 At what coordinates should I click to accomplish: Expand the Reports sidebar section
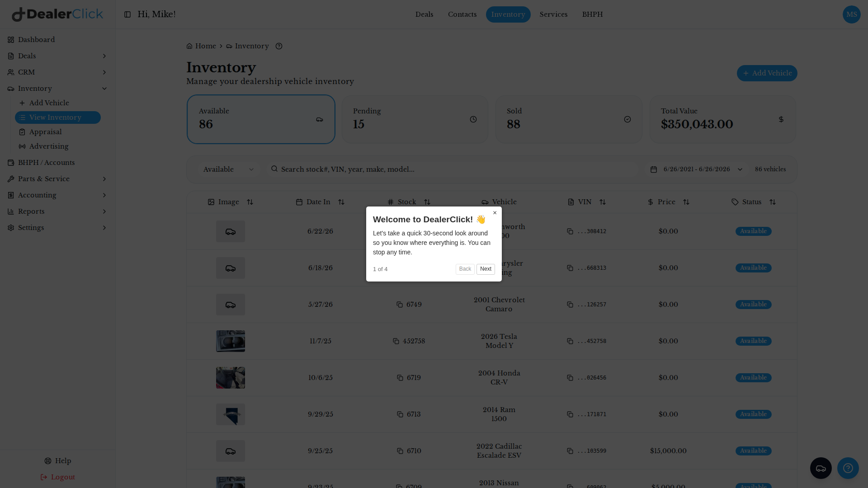[x=57, y=211]
